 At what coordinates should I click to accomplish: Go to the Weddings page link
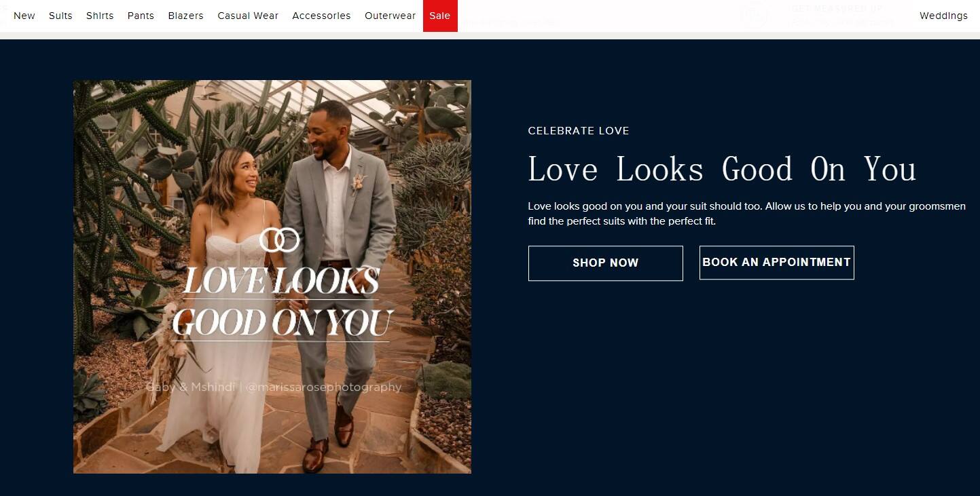[943, 16]
